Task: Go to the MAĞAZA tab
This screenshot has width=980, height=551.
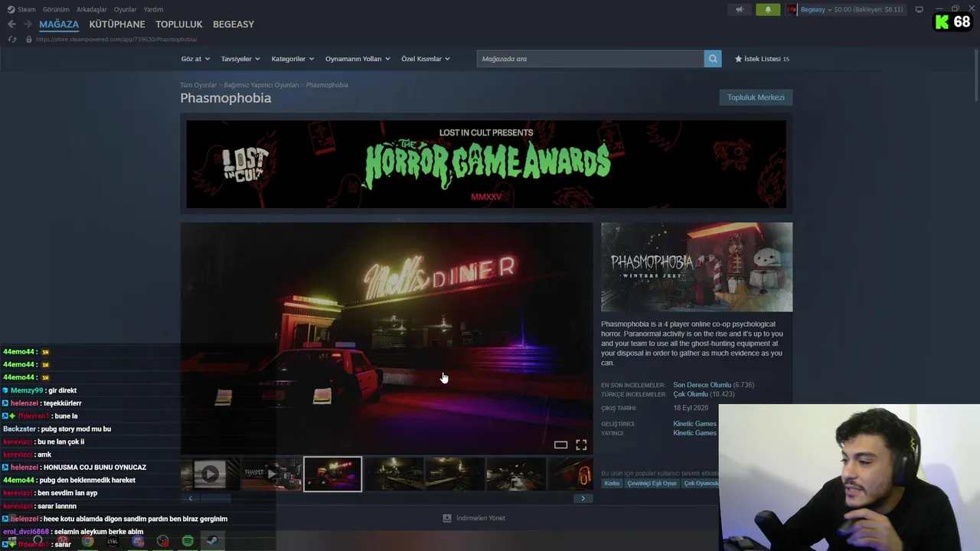Action: [x=59, y=24]
